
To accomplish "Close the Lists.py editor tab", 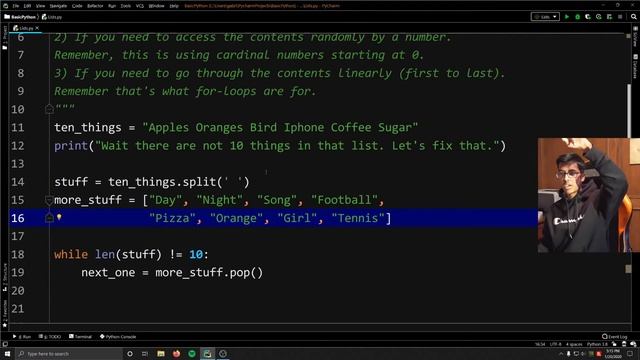I will tap(37, 28).
